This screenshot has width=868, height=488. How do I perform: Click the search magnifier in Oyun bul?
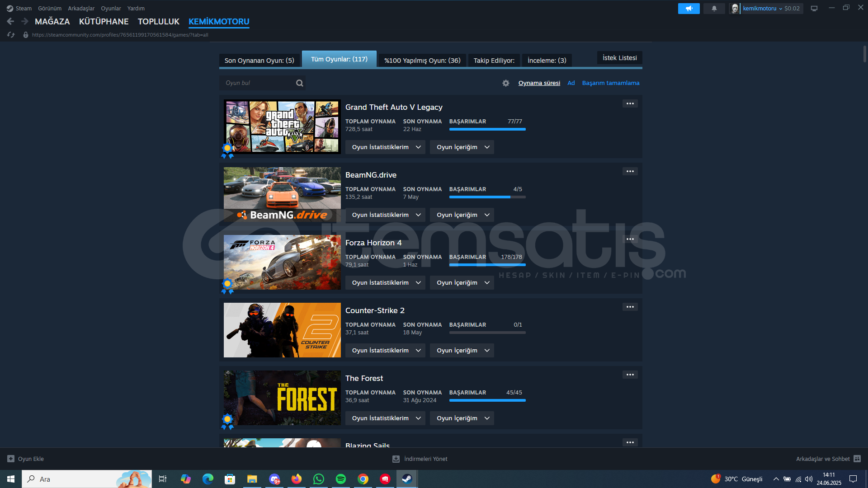(x=299, y=83)
